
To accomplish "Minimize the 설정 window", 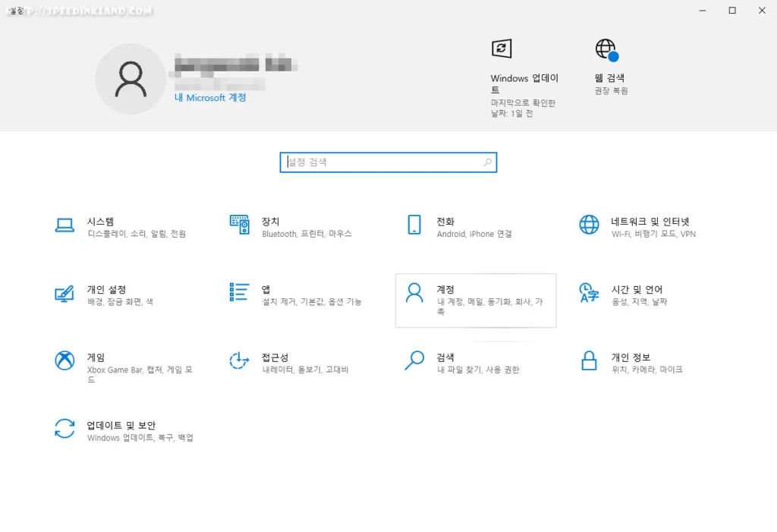I will [x=702, y=11].
